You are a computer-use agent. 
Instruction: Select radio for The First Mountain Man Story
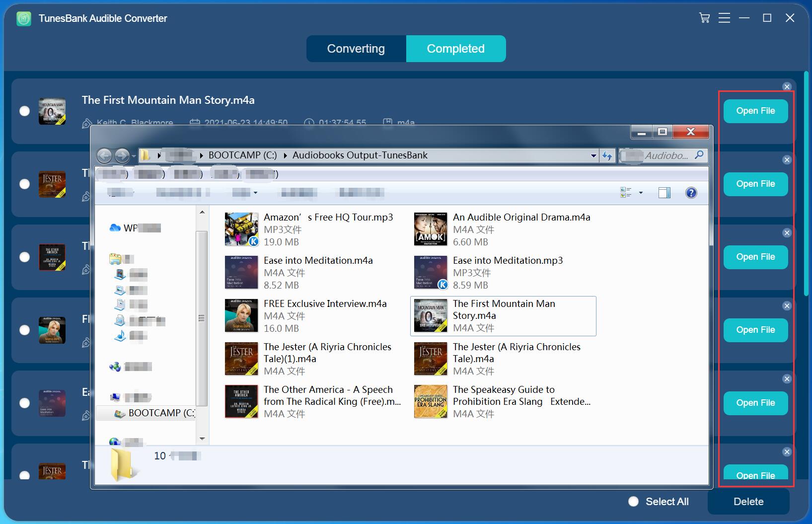tap(24, 111)
